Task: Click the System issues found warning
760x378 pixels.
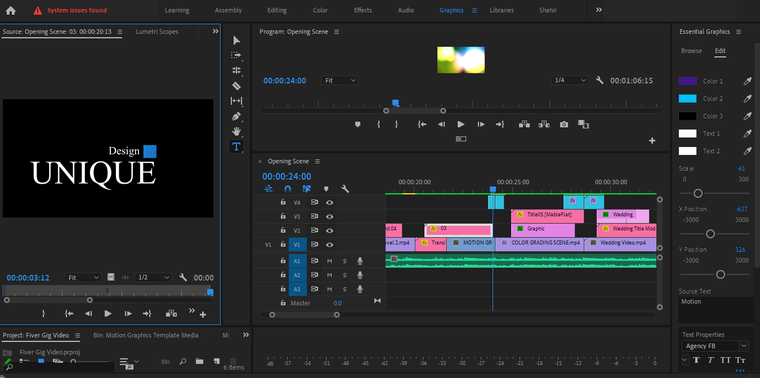Action: pyautogui.click(x=70, y=10)
